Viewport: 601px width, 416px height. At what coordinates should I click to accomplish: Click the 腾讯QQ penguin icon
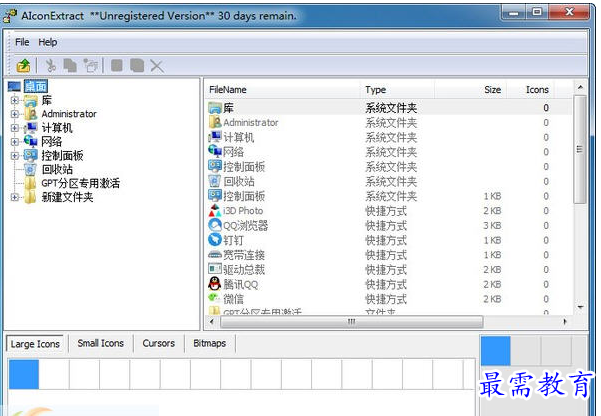[215, 284]
